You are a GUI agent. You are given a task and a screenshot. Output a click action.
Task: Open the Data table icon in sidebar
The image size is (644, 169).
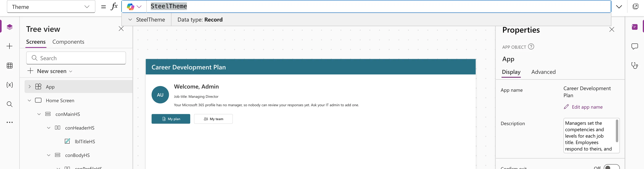click(x=9, y=66)
